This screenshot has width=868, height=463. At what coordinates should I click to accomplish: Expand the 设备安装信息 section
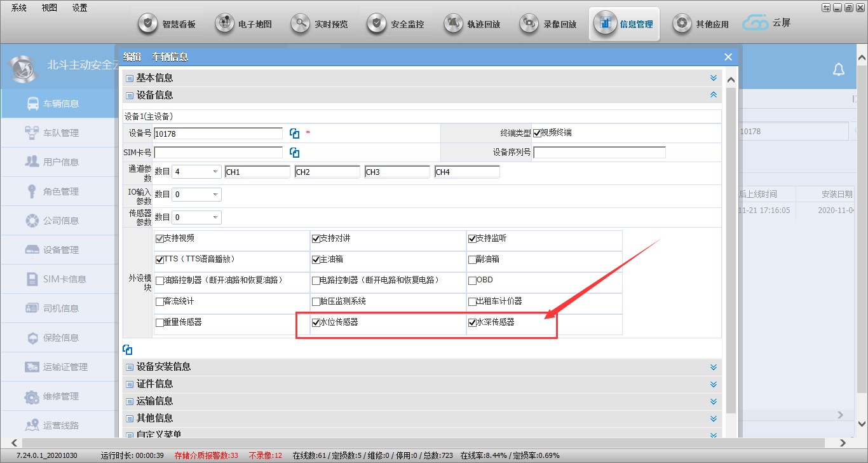click(x=713, y=367)
